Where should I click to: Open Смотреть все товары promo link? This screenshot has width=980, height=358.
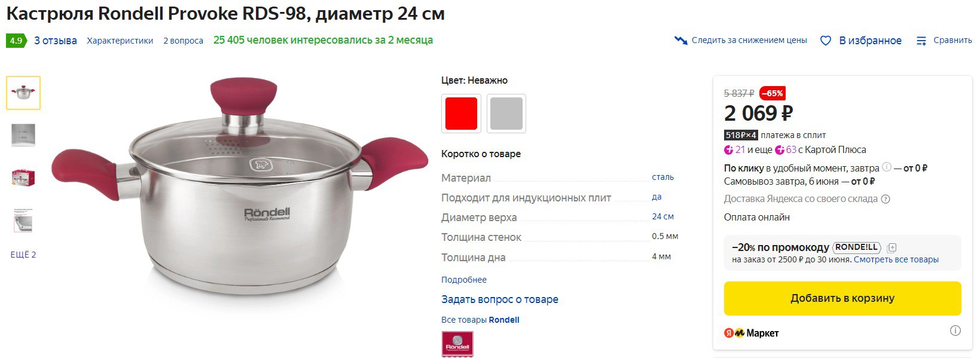[x=896, y=259]
